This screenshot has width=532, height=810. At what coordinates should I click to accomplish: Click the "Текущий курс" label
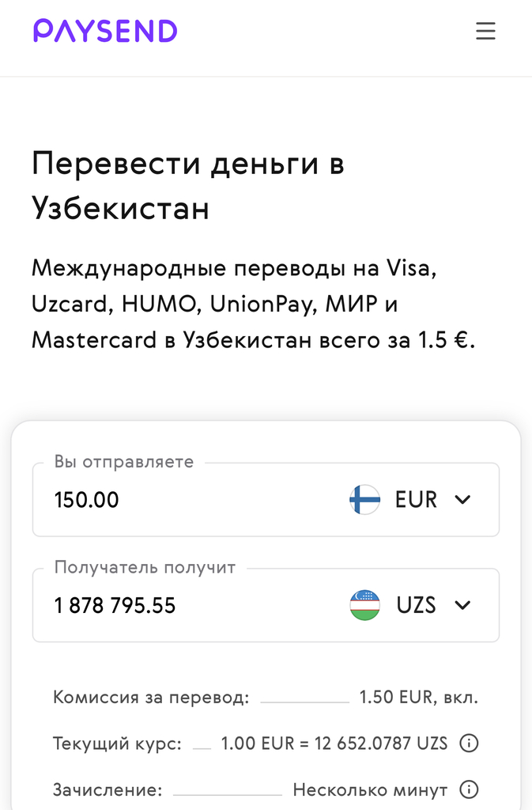(x=117, y=744)
